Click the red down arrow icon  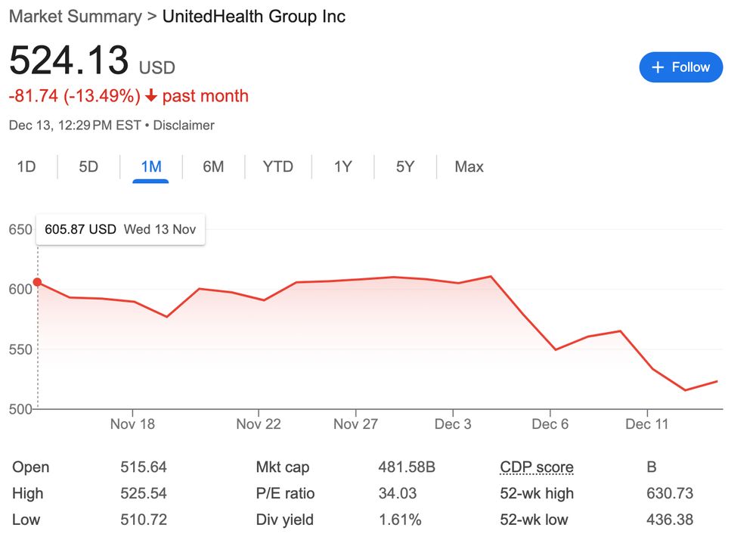coord(151,97)
